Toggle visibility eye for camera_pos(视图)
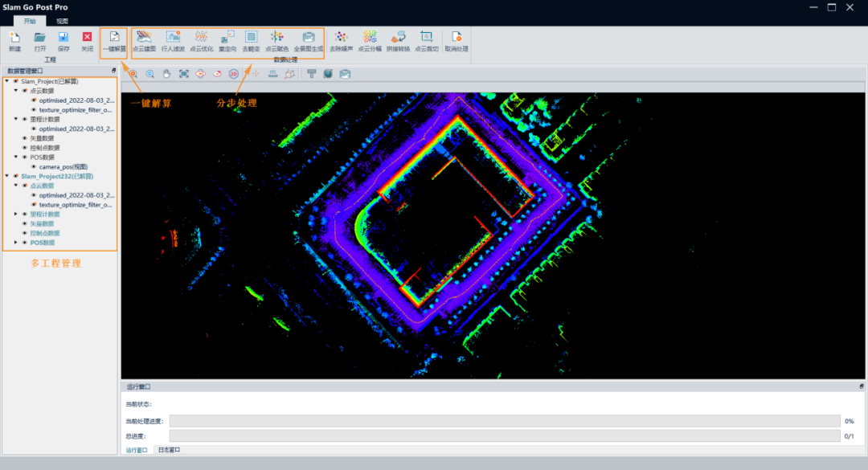The image size is (868, 470). point(34,166)
